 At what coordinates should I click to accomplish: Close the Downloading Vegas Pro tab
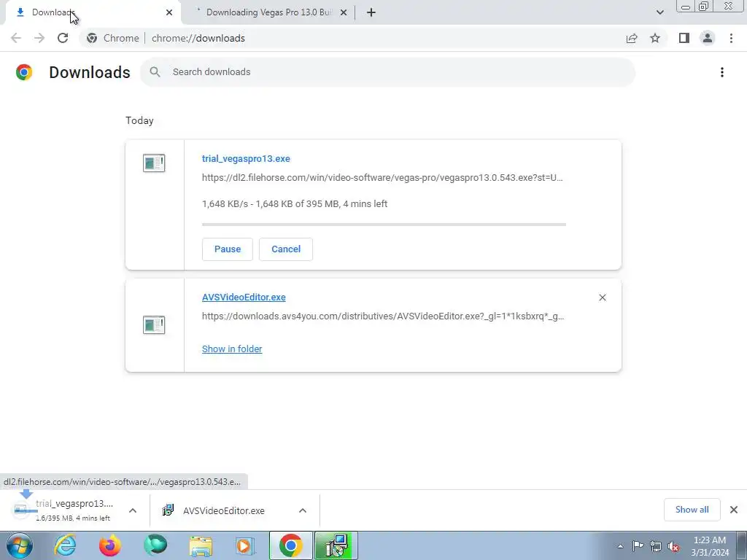[344, 12]
